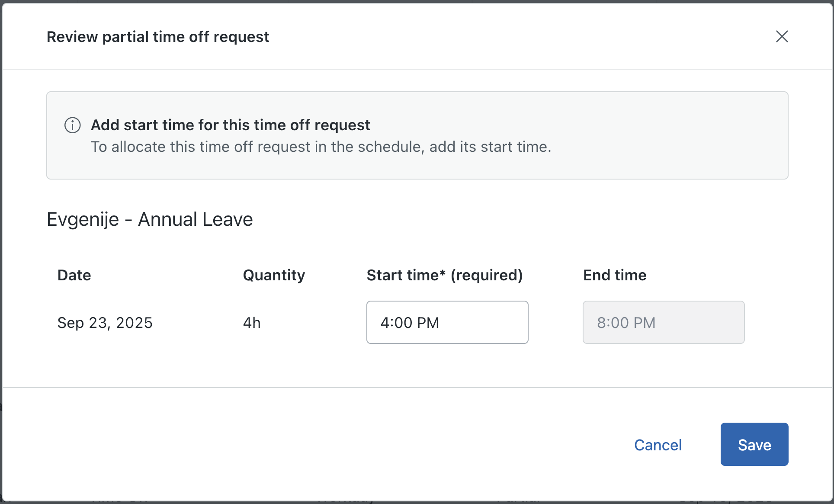Click the word 'Evgenije' in the leave heading
Image resolution: width=834 pixels, height=504 pixels.
(83, 220)
